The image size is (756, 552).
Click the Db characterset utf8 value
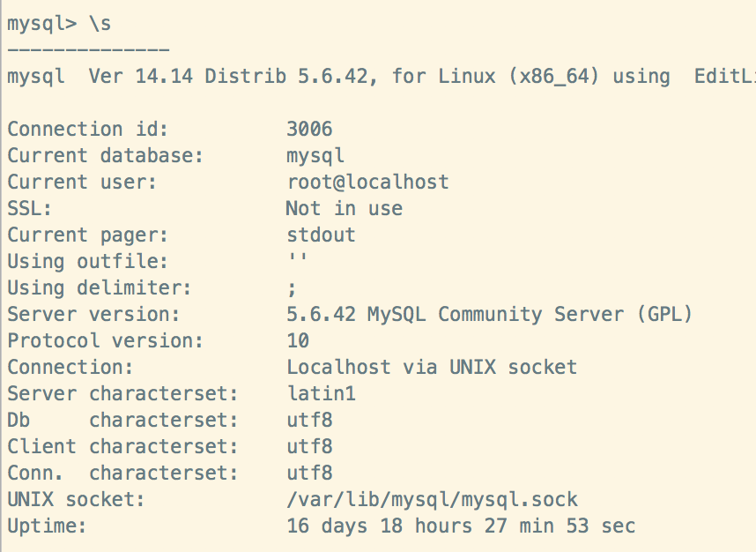309,420
